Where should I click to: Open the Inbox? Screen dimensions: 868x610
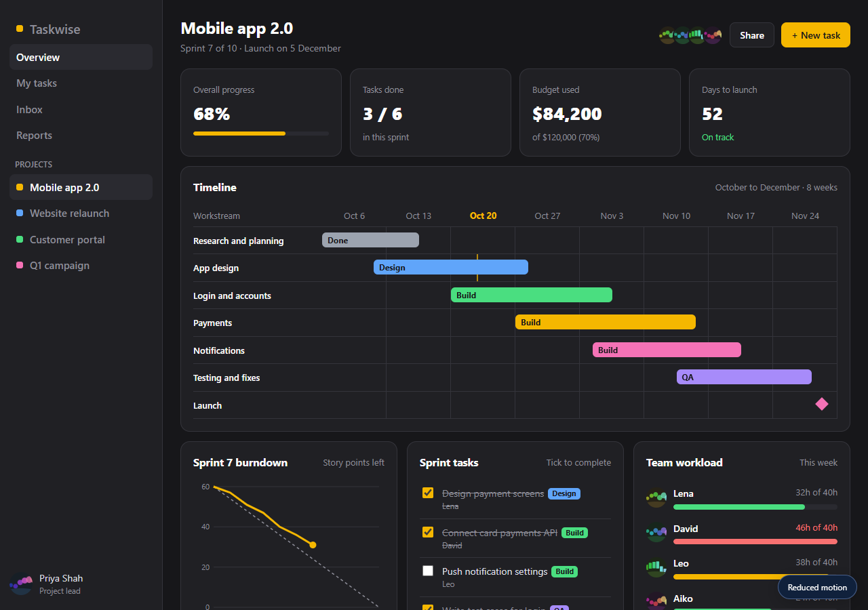click(81, 109)
